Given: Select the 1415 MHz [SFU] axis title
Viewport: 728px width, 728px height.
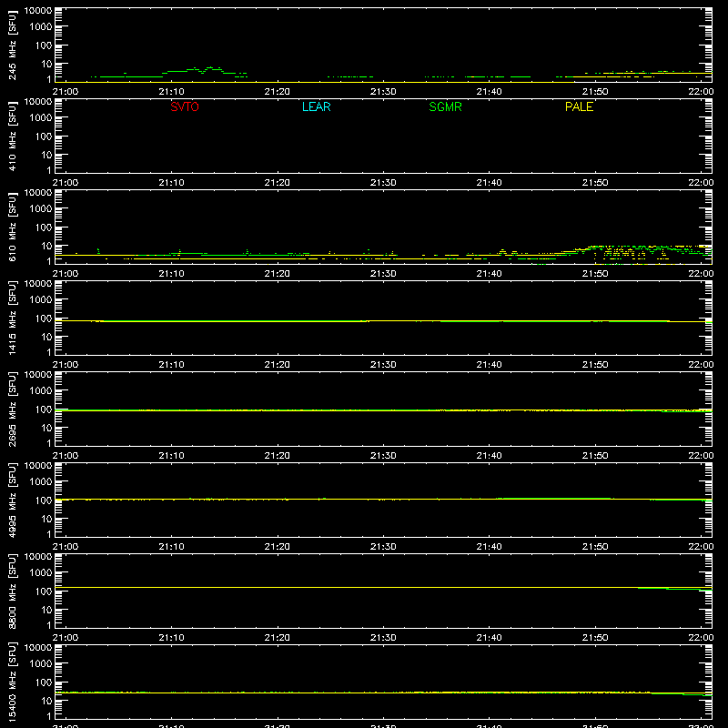Looking at the screenshot, I should tap(13, 318).
